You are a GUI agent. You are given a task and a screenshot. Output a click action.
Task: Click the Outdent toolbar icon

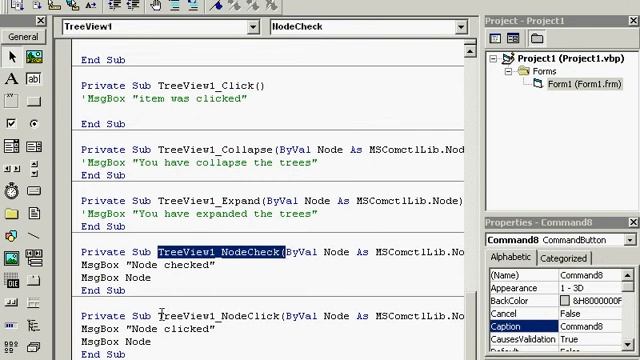pyautogui.click(x=133, y=5)
